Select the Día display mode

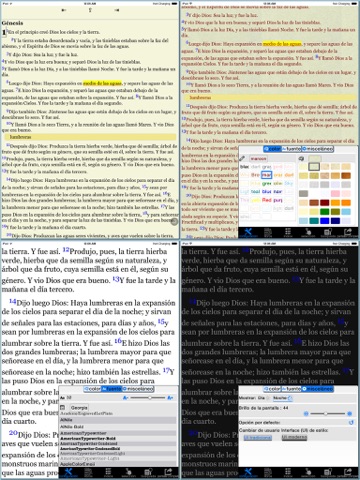[x=262, y=398]
